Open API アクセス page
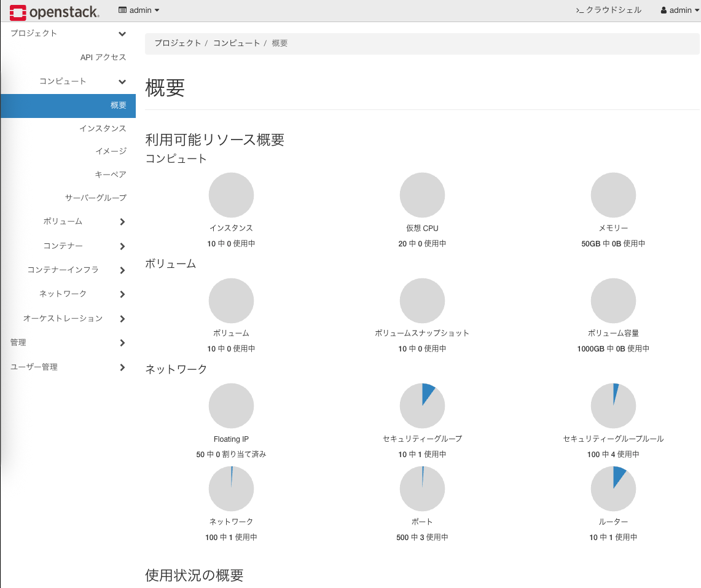 click(103, 57)
